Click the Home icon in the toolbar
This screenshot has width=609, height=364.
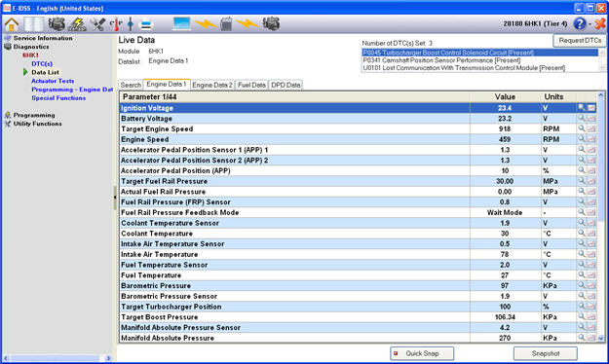12,24
